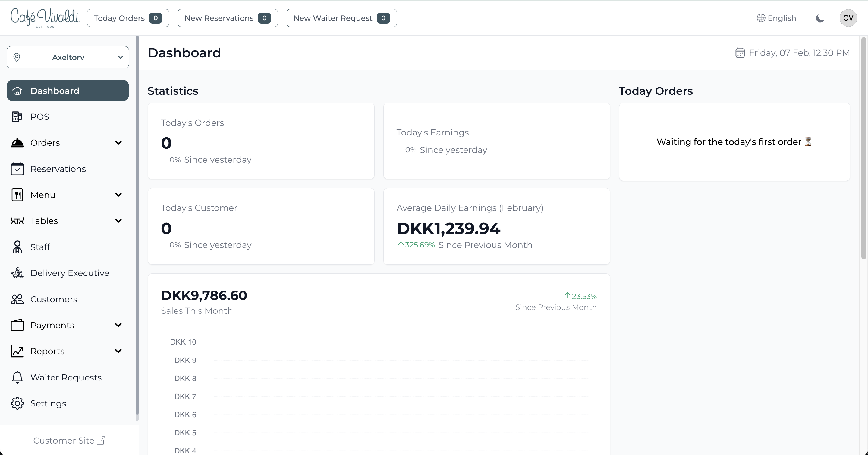This screenshot has height=455, width=868.
Task: Click the Waiter Requests bell icon
Action: (x=17, y=377)
